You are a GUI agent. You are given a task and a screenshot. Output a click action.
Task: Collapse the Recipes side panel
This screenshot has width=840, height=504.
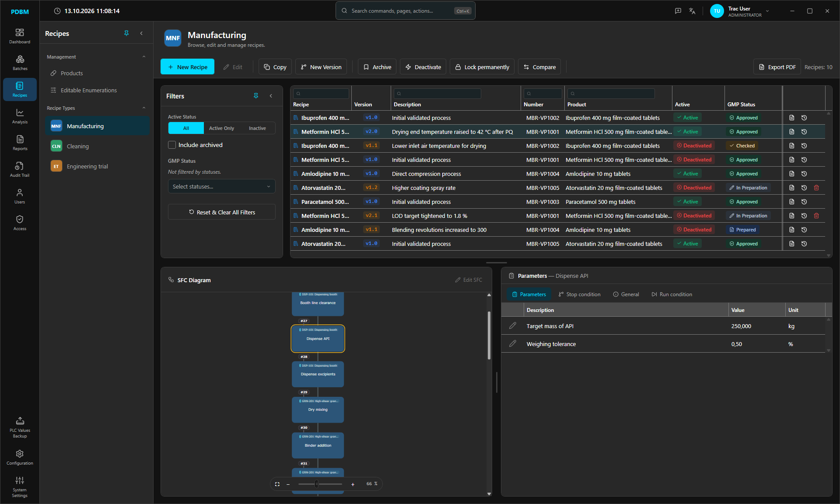tap(141, 33)
